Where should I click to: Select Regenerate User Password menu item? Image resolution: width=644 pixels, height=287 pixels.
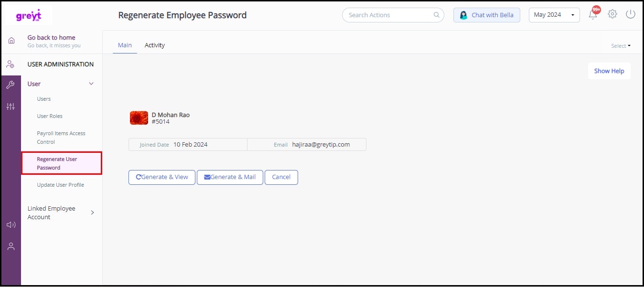point(62,163)
